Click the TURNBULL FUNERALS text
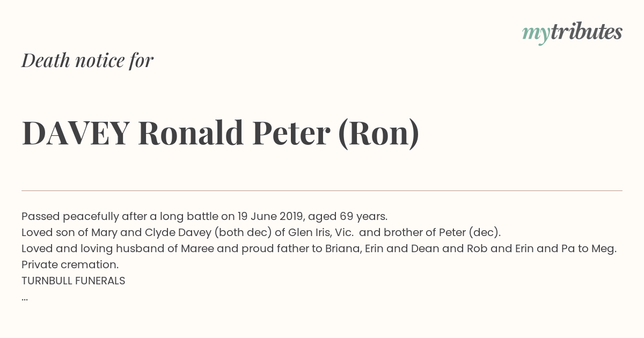 click(x=74, y=281)
